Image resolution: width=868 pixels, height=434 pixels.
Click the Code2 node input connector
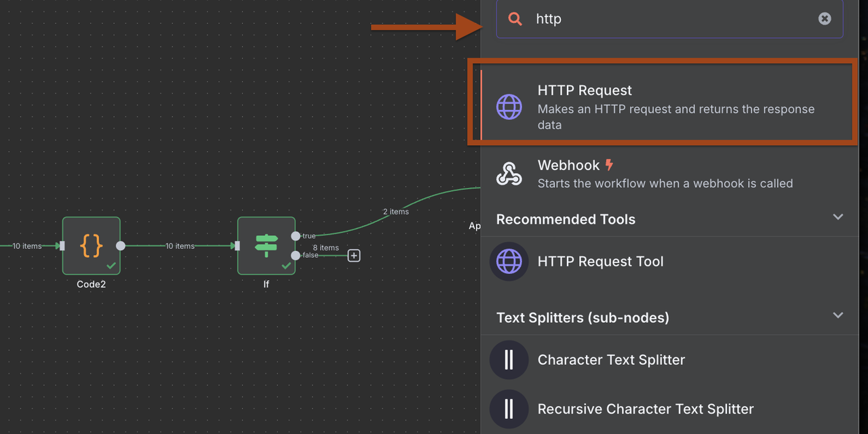tap(62, 246)
